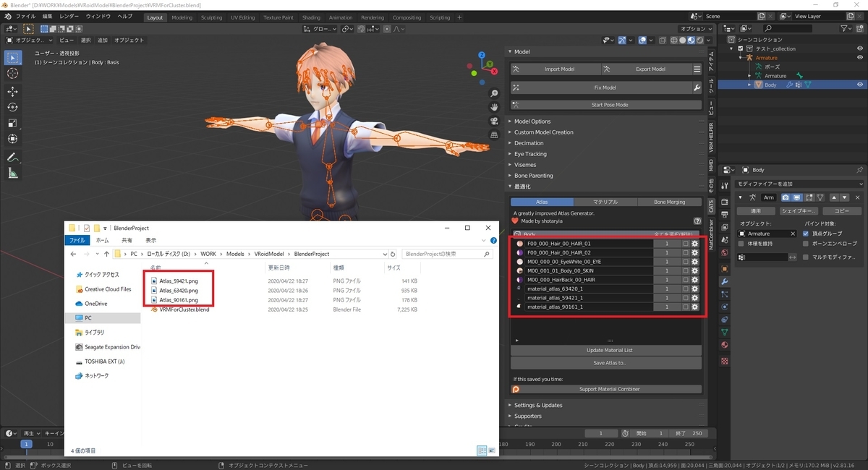
Task: Hide Body object with eye icon in outliner
Action: click(859, 85)
